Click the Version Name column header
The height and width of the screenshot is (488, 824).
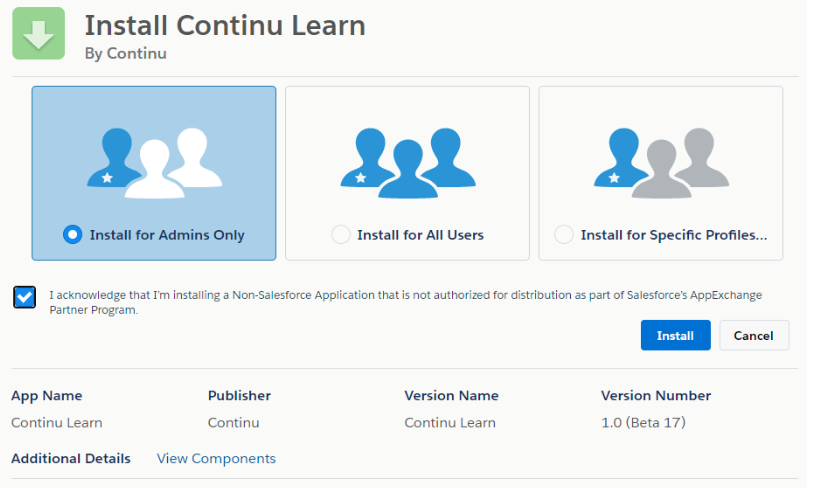(451, 396)
